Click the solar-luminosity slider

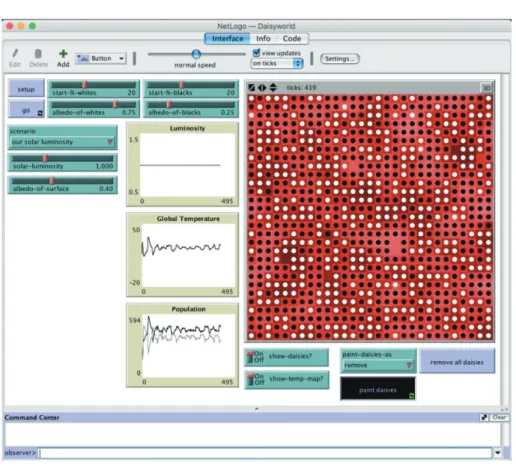pos(62,163)
